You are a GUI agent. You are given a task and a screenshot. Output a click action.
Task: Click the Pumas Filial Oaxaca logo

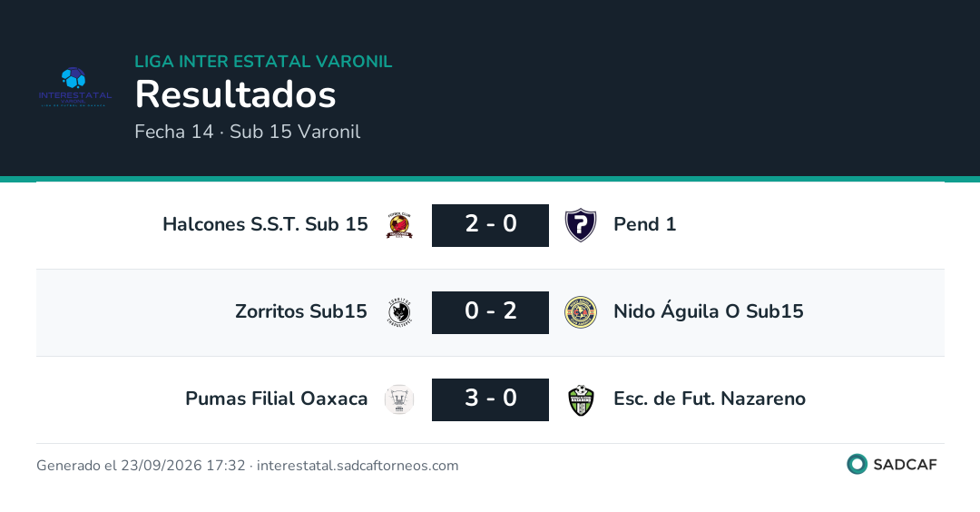[399, 399]
